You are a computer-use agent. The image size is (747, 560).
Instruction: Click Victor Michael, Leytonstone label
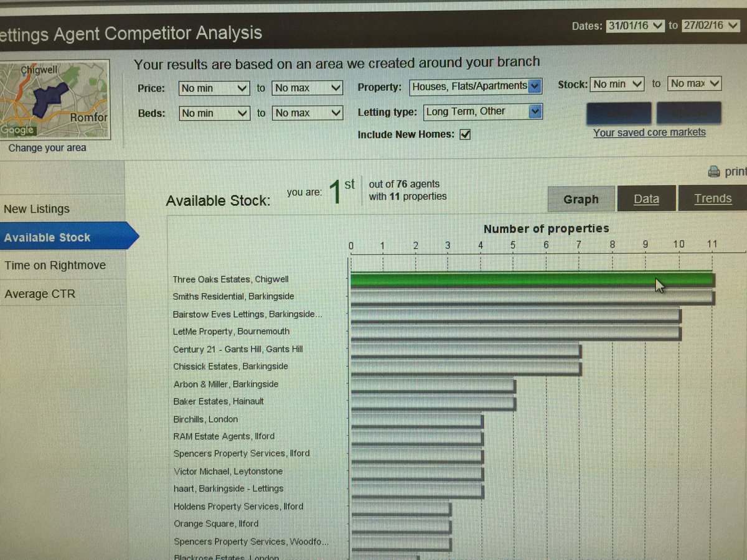point(228,471)
